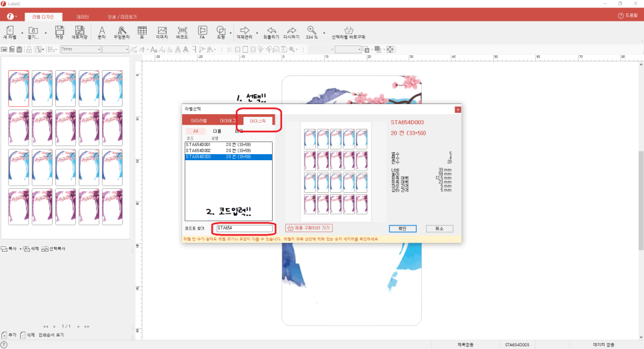Expand the Shape (도형) dropdown arrow

coord(231,33)
